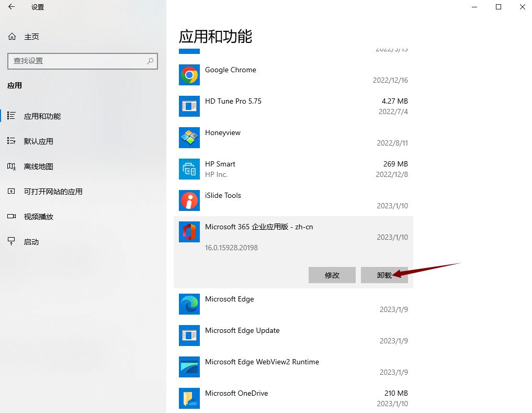Image resolution: width=532 pixels, height=413 pixels.
Task: Select the Honeyview app entry
Action: [222, 132]
